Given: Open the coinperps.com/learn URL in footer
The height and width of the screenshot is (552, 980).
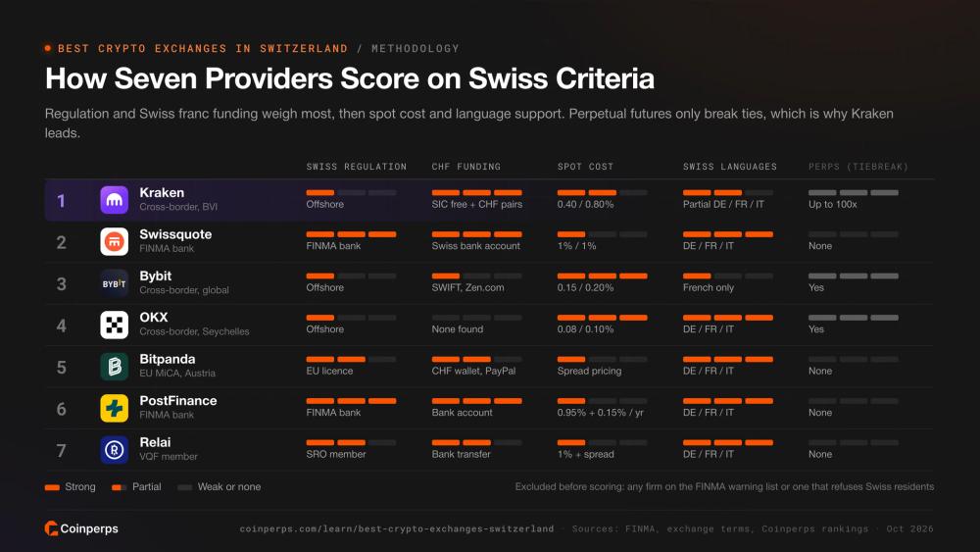Looking at the screenshot, I should pyautogui.click(x=396, y=528).
